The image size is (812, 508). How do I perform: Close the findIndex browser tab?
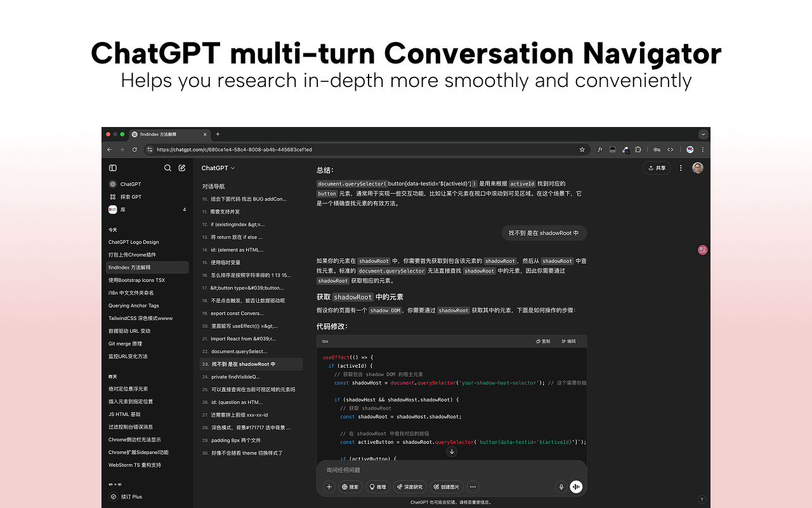tap(205, 134)
